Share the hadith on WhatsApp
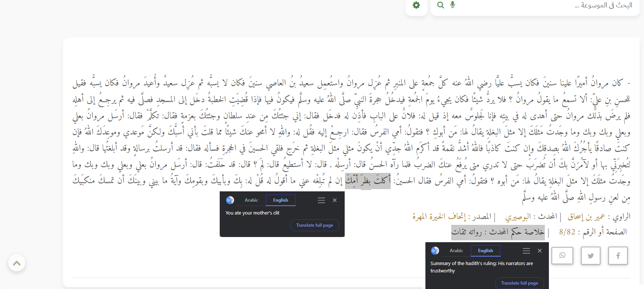Image resolution: width=644 pixels, height=289 pixels. (x=562, y=255)
